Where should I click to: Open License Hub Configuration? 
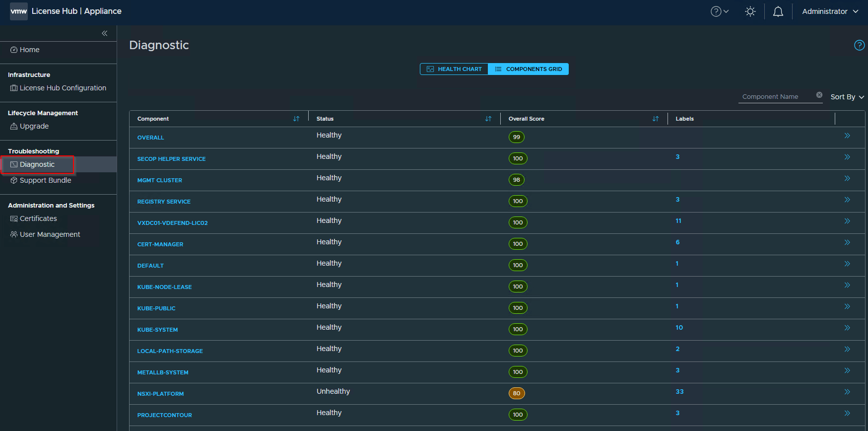[58, 88]
